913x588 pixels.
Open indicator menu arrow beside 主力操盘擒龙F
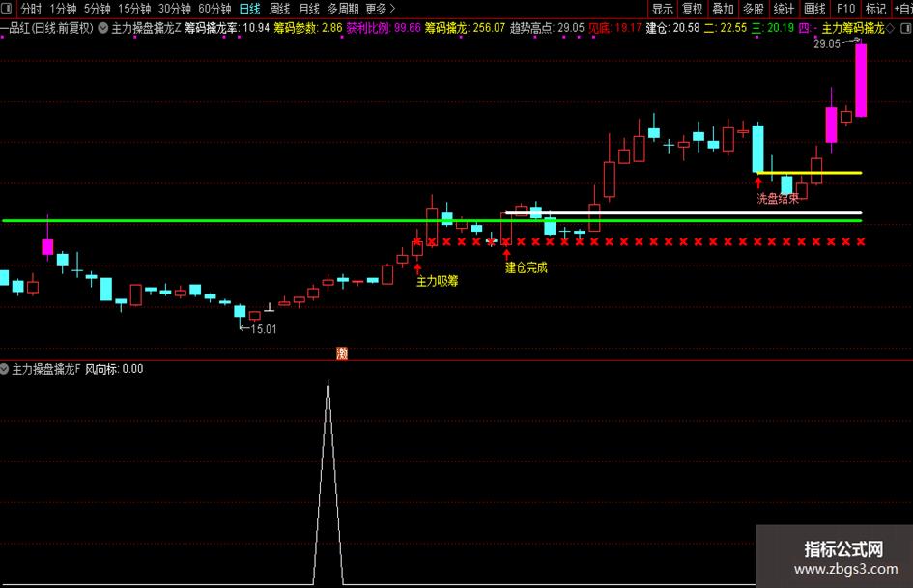(4, 369)
